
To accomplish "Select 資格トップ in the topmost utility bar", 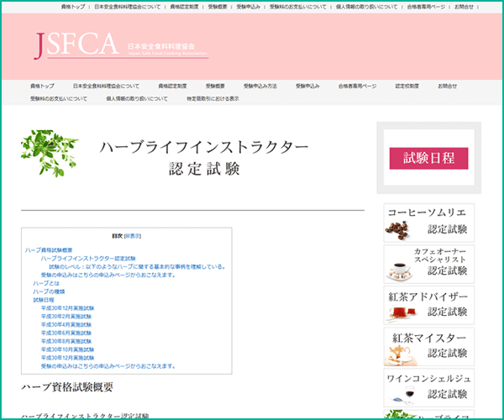I will click(x=73, y=7).
